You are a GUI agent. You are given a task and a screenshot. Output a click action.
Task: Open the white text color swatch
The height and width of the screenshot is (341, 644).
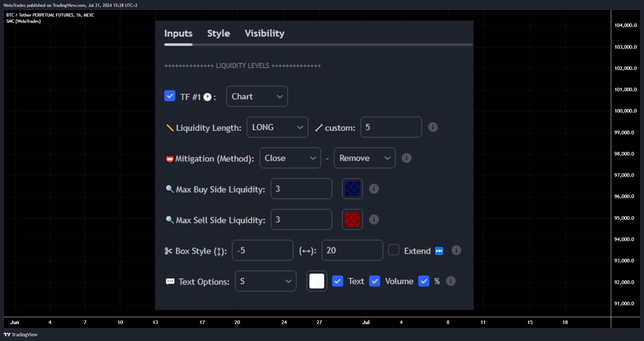pyautogui.click(x=317, y=281)
